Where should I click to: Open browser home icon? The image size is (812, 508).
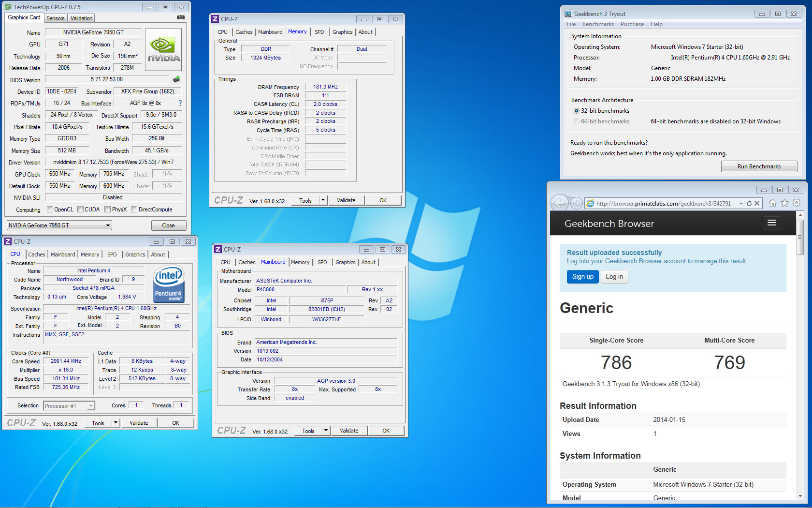[x=773, y=203]
